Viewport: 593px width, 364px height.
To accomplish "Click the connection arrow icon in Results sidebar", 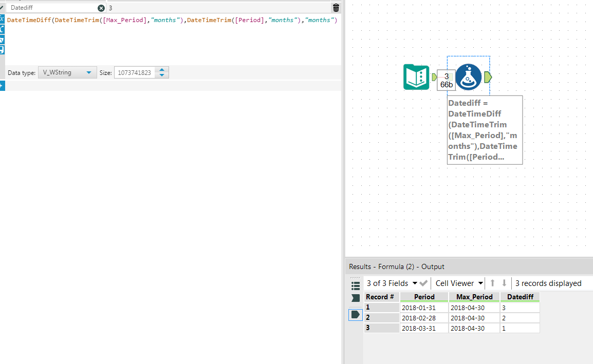I will click(355, 298).
